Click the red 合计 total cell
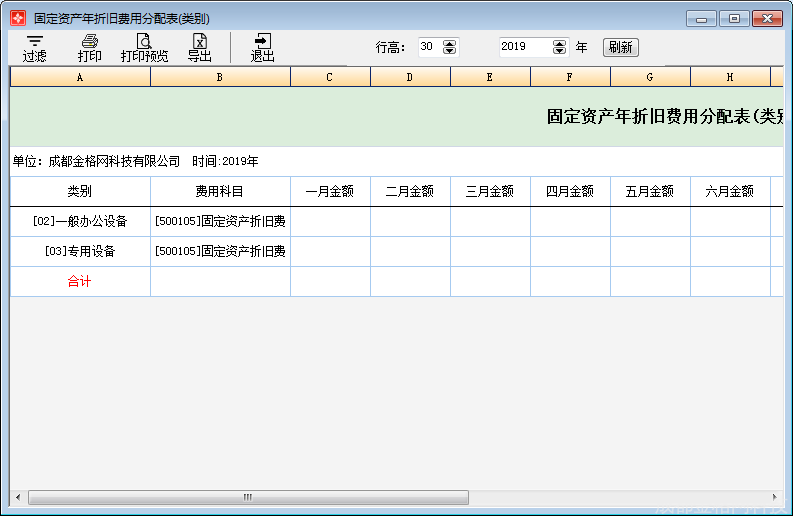 click(x=80, y=282)
